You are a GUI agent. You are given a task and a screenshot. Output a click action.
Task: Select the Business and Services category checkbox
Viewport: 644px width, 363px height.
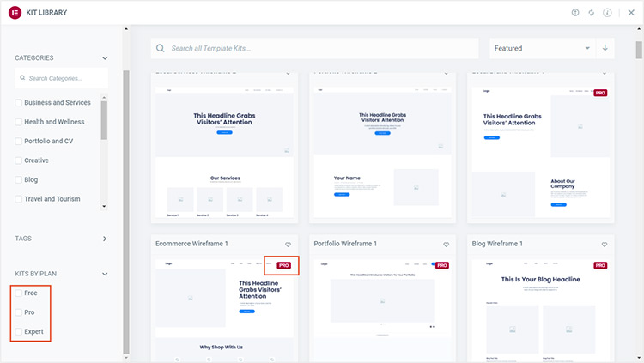(20, 103)
